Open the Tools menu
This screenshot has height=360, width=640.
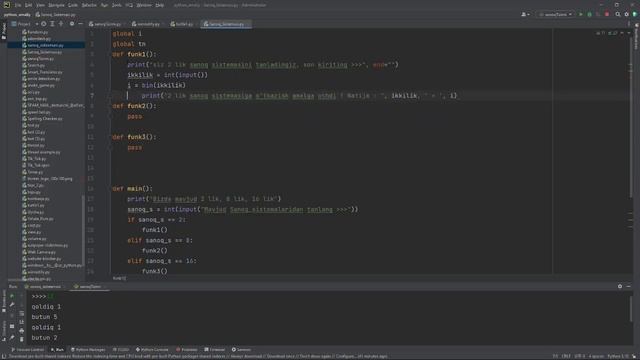click(117, 5)
